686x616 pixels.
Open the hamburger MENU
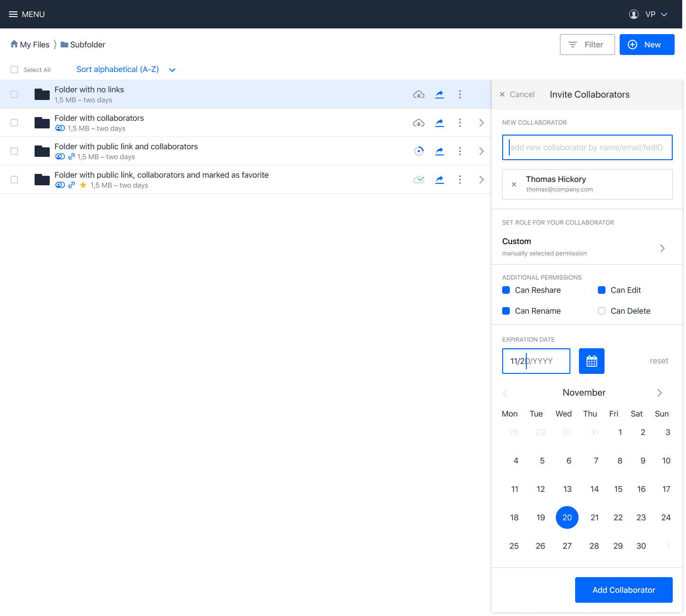click(x=27, y=14)
